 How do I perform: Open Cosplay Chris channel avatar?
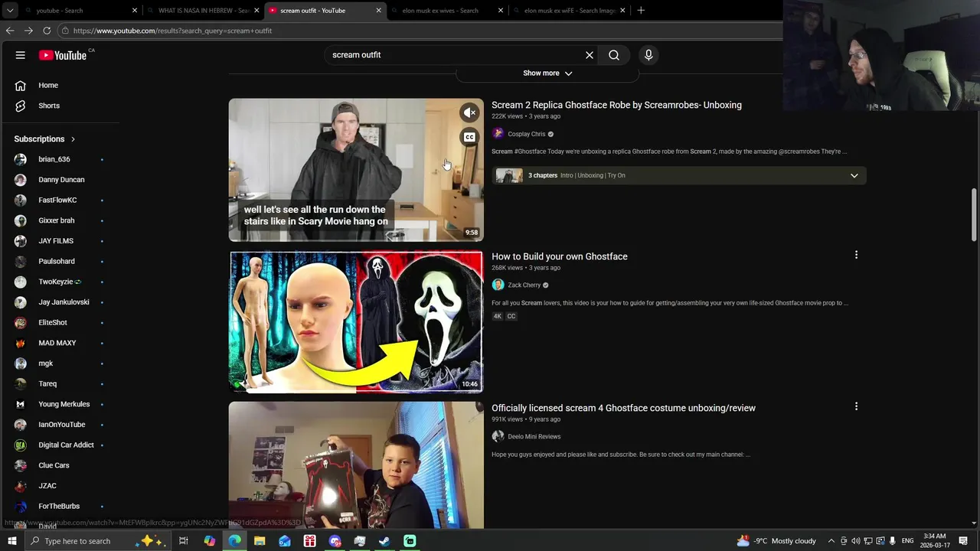(498, 134)
